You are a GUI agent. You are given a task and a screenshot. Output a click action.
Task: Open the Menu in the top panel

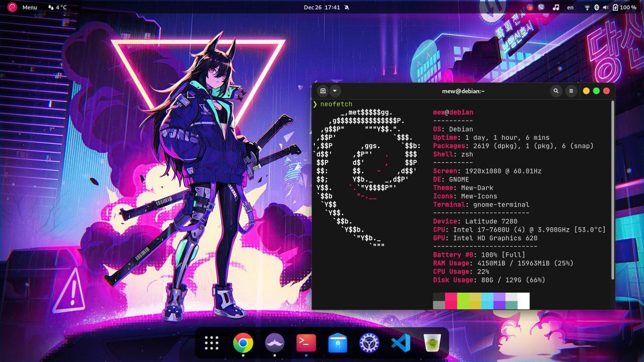coord(30,8)
